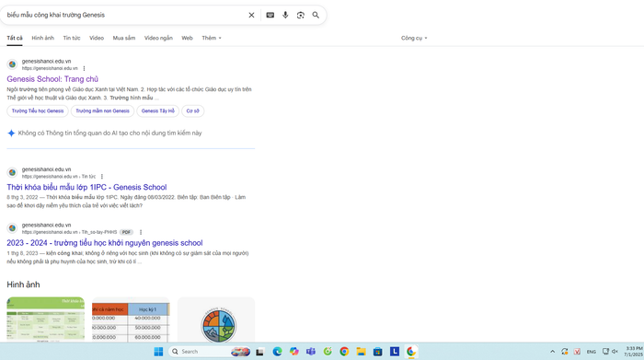Expand the Công cụ tools dropdown
The image size is (644, 360).
click(414, 38)
